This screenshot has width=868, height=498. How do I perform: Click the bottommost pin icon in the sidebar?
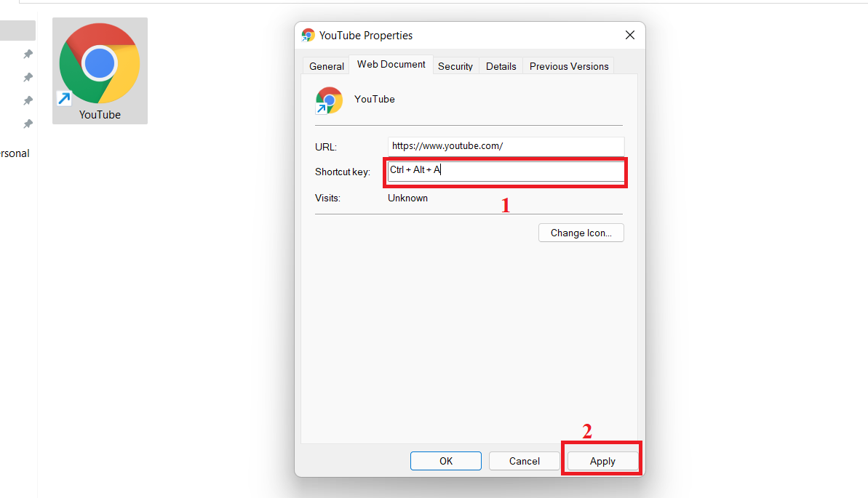pyautogui.click(x=28, y=124)
